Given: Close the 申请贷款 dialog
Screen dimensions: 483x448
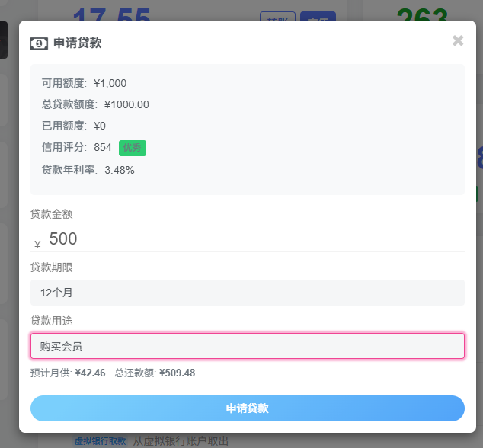Looking at the screenshot, I should click(x=458, y=41).
